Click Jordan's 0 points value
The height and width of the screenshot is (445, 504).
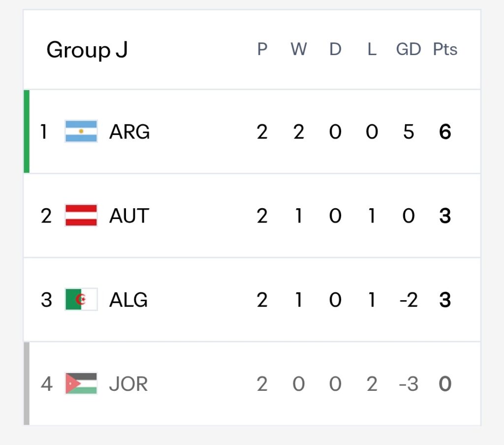(x=445, y=383)
